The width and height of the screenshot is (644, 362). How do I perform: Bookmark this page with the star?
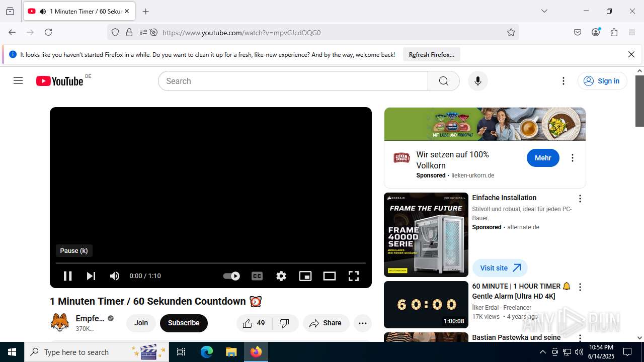coord(511,33)
